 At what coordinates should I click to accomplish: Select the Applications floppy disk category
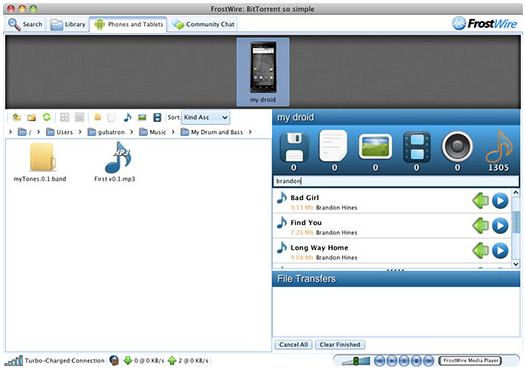294,147
